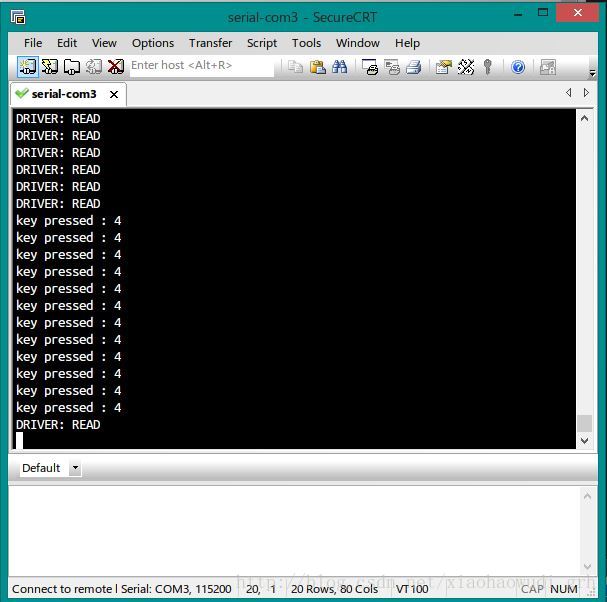The height and width of the screenshot is (602, 607).
Task: Click terminal scrollbar up arrow
Action: coord(585,118)
